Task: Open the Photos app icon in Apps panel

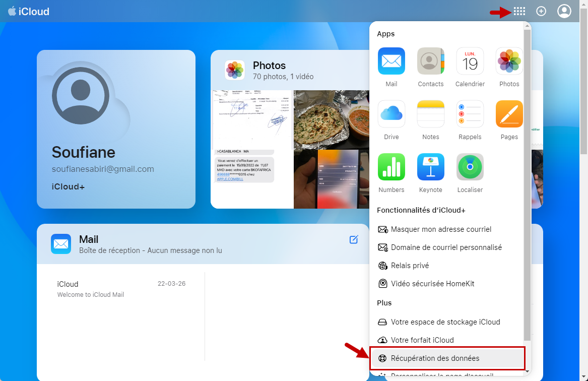Action: [x=509, y=61]
